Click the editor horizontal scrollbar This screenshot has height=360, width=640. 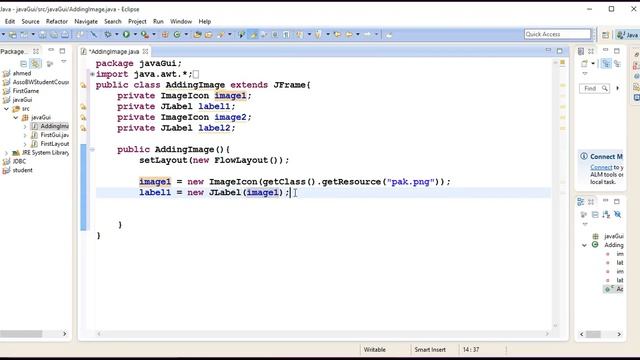pyautogui.click(x=322, y=334)
